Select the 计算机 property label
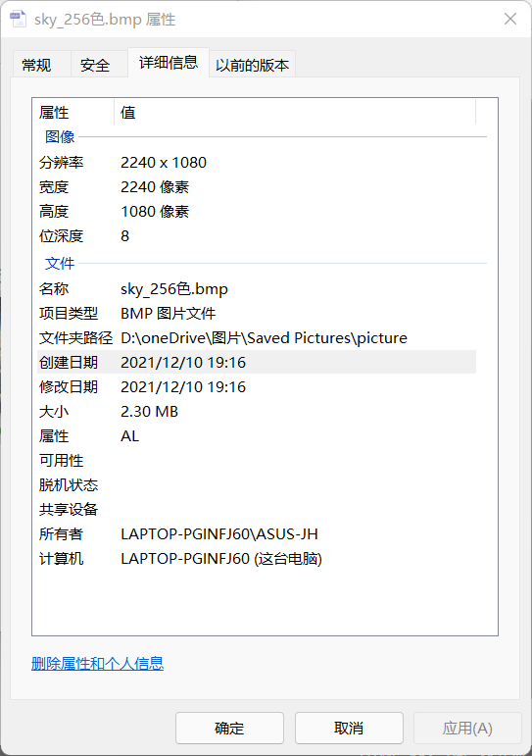This screenshot has width=532, height=756. click(61, 559)
